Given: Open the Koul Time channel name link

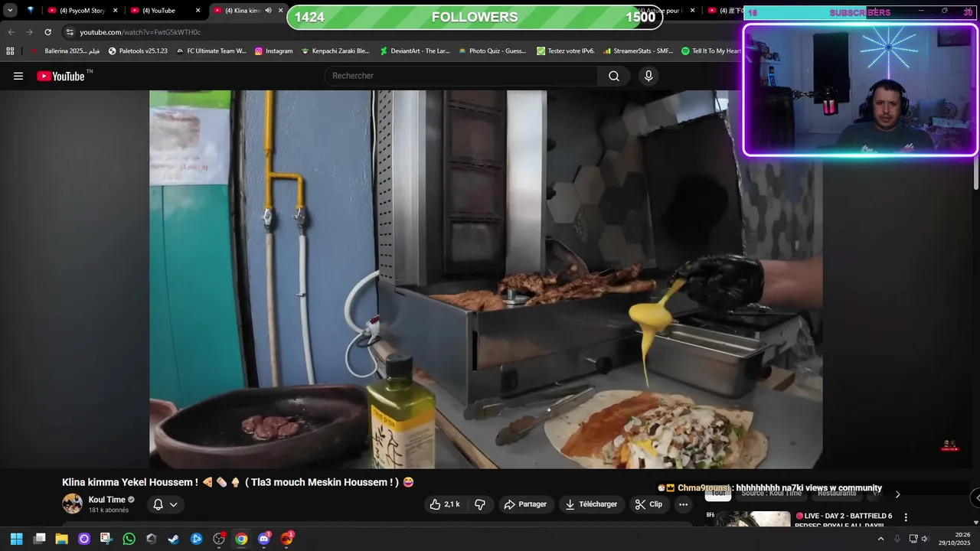Looking at the screenshot, I should [x=106, y=500].
